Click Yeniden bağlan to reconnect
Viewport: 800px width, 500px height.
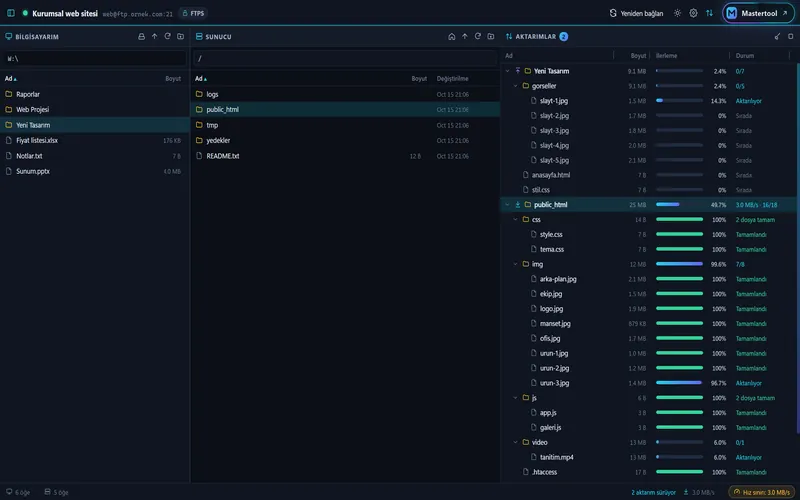pos(636,13)
